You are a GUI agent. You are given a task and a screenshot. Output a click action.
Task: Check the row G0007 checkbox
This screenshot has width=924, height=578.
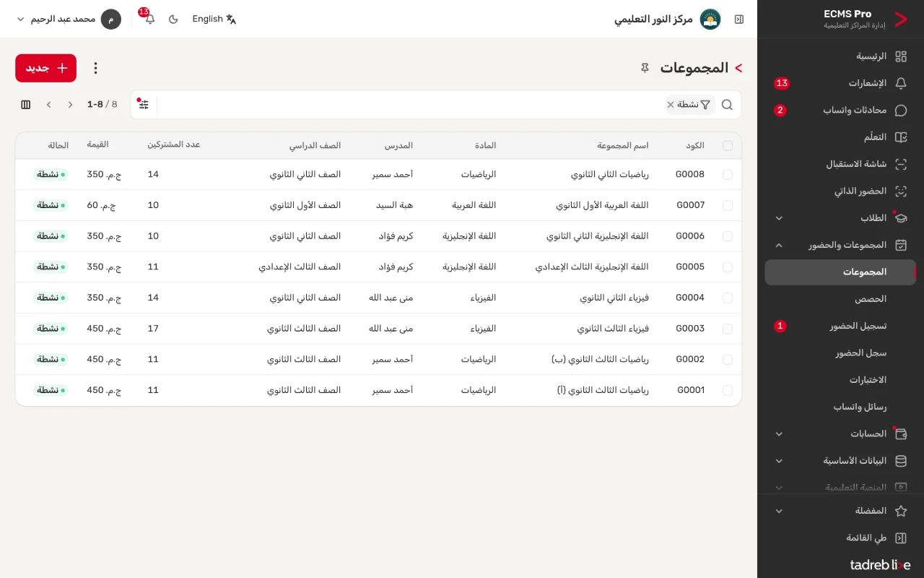tap(727, 205)
